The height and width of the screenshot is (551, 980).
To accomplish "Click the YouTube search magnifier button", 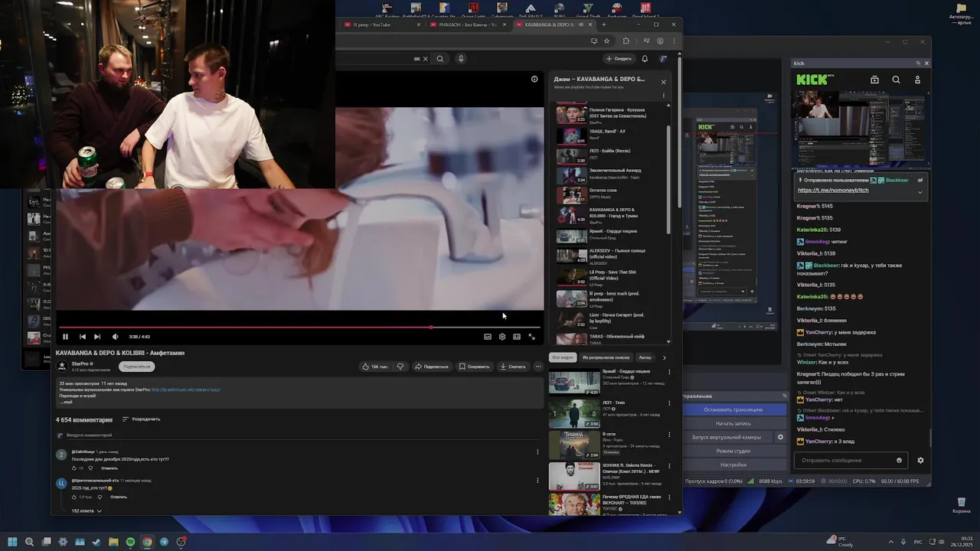I will (440, 58).
